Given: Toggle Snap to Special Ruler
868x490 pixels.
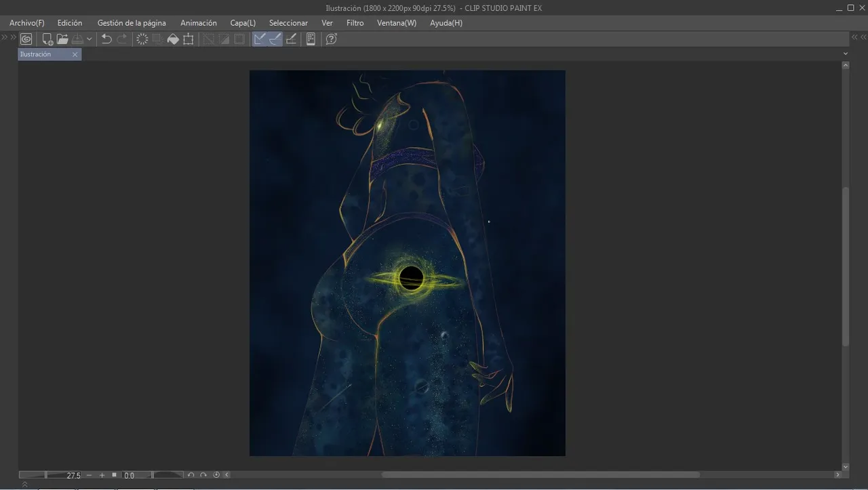Looking at the screenshot, I should pos(275,39).
